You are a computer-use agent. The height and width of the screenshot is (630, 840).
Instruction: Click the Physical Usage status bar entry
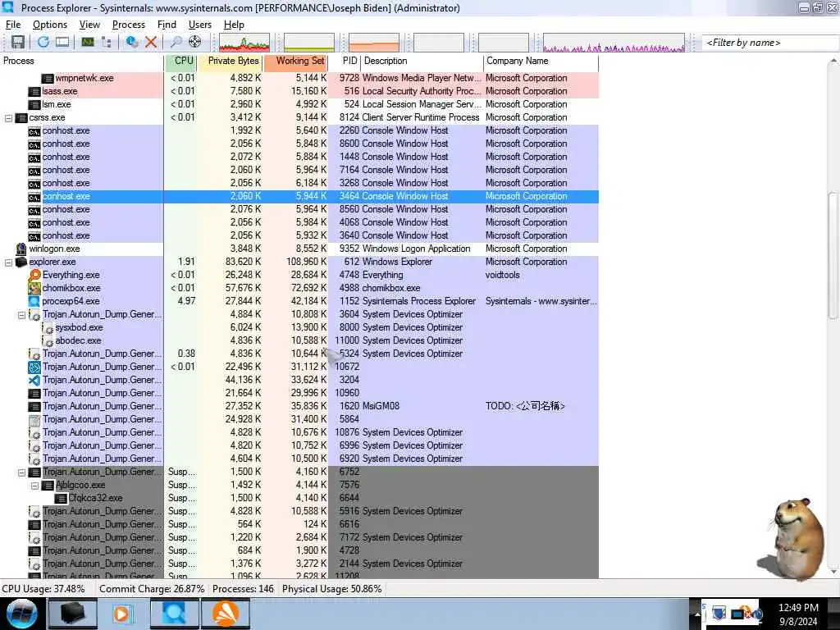pyautogui.click(x=331, y=589)
